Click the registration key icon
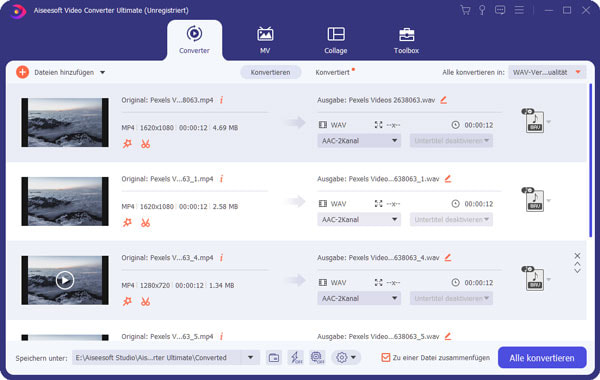Image resolution: width=600 pixels, height=380 pixels. coord(482,10)
